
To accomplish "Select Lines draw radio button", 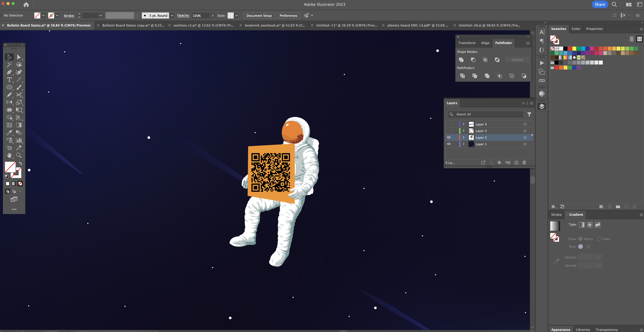I will (x=599, y=239).
